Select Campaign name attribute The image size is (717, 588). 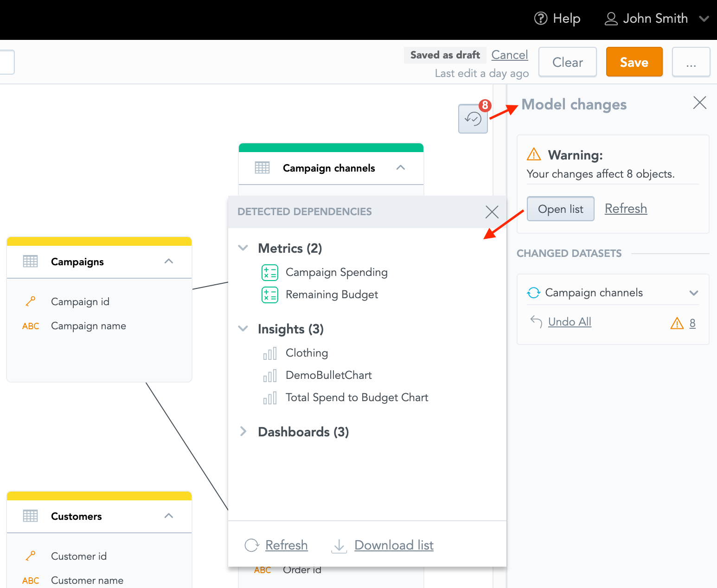tap(89, 326)
